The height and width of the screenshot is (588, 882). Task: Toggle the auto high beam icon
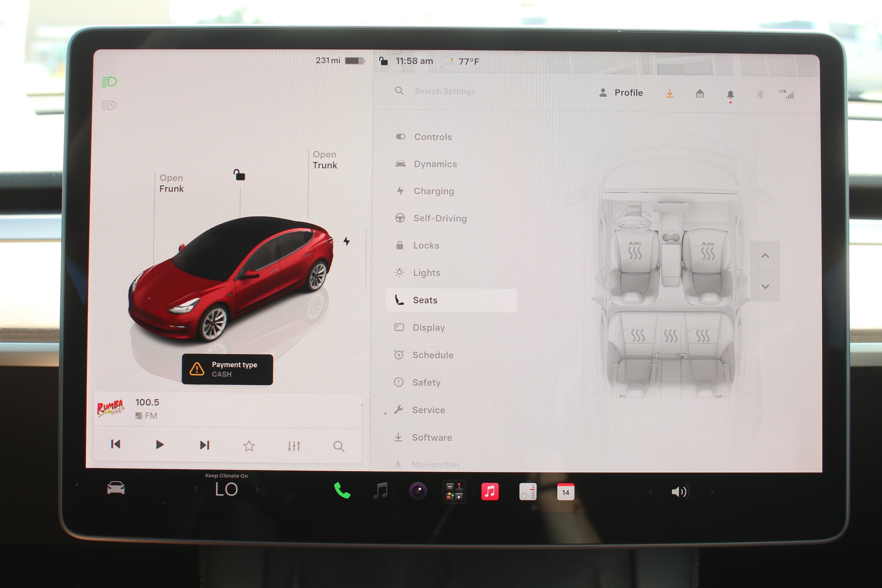click(109, 105)
